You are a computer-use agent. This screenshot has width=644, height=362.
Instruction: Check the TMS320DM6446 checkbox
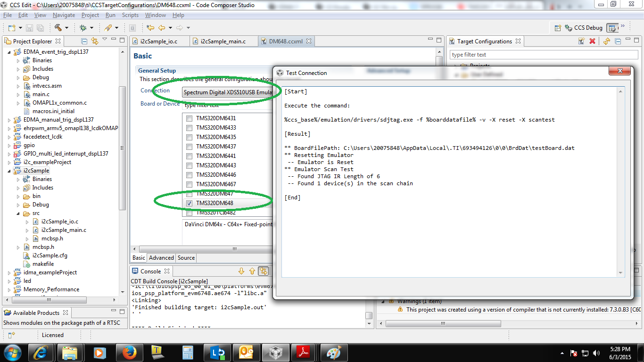[x=189, y=175]
